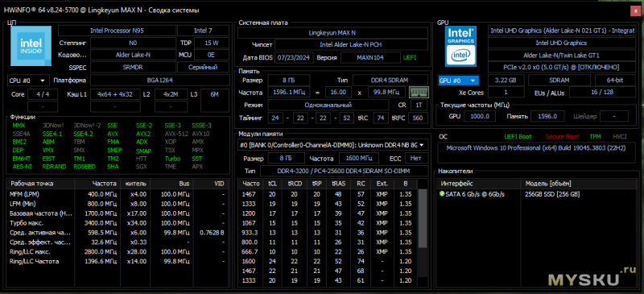
Task: Click the Intel UHD Graphics (Alder Lake-N 021 GT1) field
Action: (562, 31)
